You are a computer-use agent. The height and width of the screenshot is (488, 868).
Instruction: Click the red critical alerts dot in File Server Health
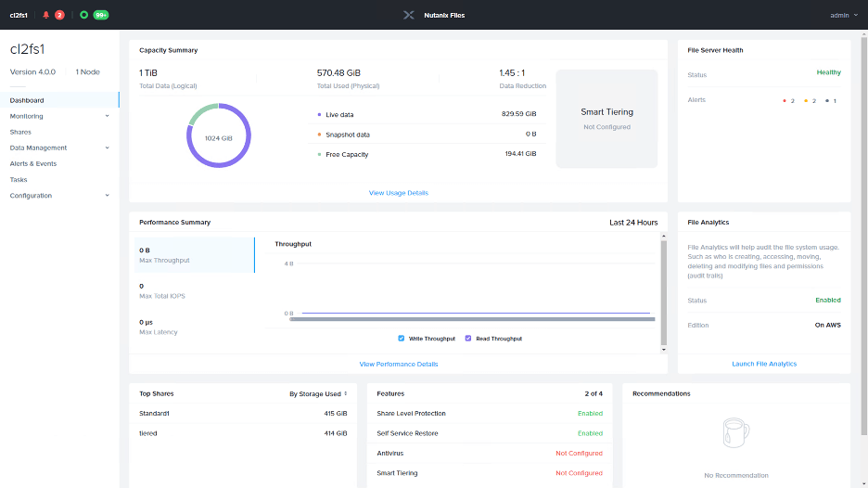(x=785, y=101)
